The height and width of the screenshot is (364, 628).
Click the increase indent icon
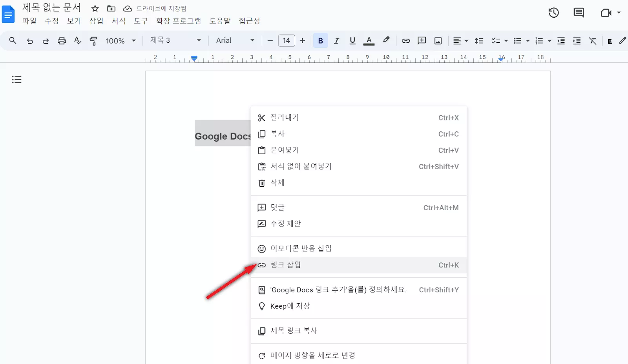click(x=577, y=41)
